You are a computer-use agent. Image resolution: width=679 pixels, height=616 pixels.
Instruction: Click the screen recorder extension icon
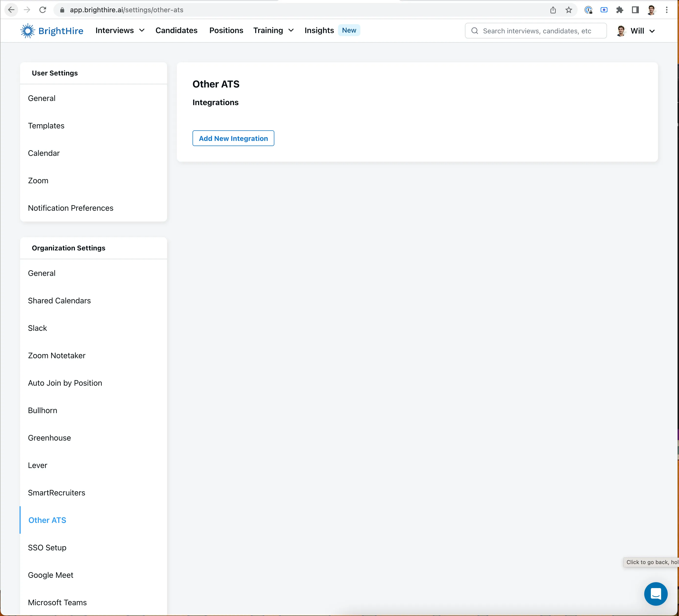click(x=604, y=10)
